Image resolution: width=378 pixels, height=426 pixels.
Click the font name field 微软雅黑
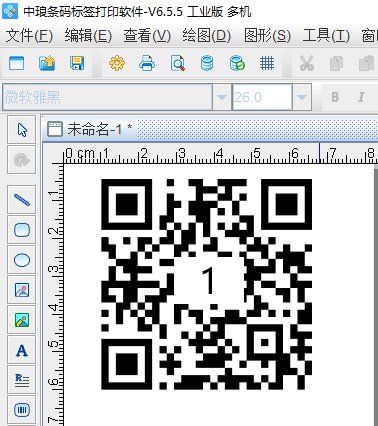click(107, 97)
